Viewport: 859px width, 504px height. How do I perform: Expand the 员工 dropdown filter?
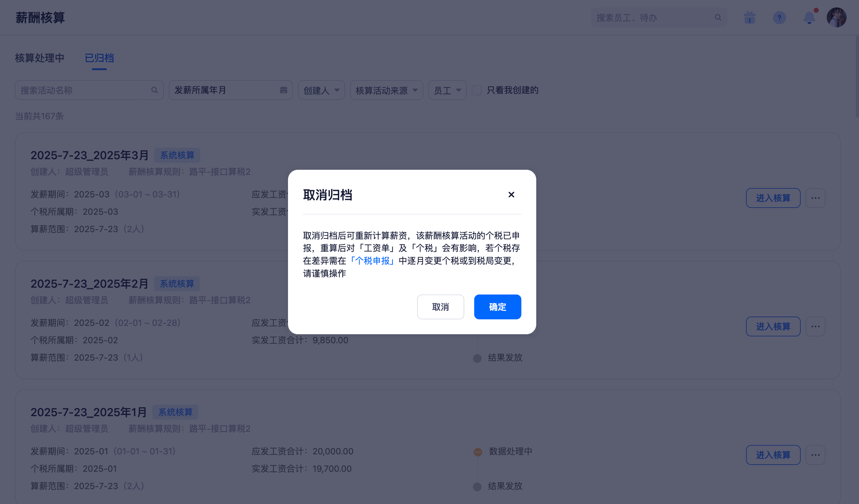pos(447,90)
